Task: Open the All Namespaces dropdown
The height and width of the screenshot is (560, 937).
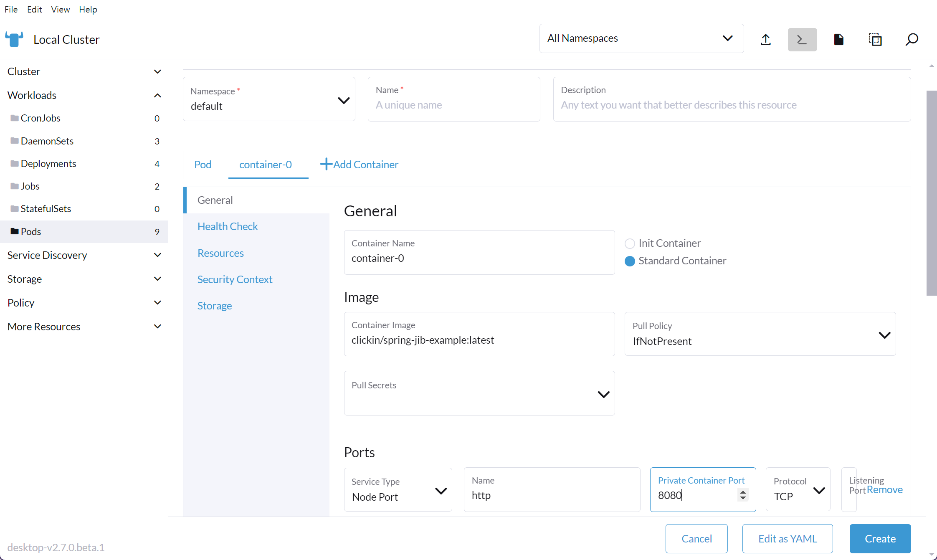Action: [641, 38]
